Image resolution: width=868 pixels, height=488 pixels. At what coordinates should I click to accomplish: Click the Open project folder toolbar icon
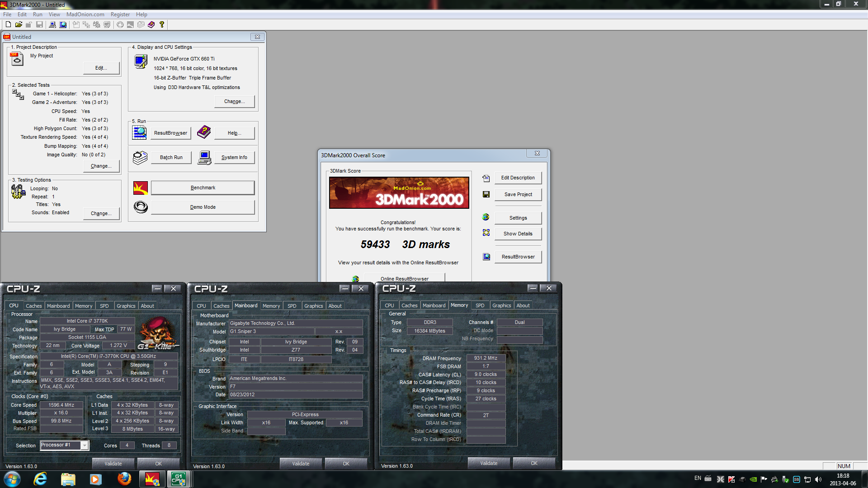[19, 24]
